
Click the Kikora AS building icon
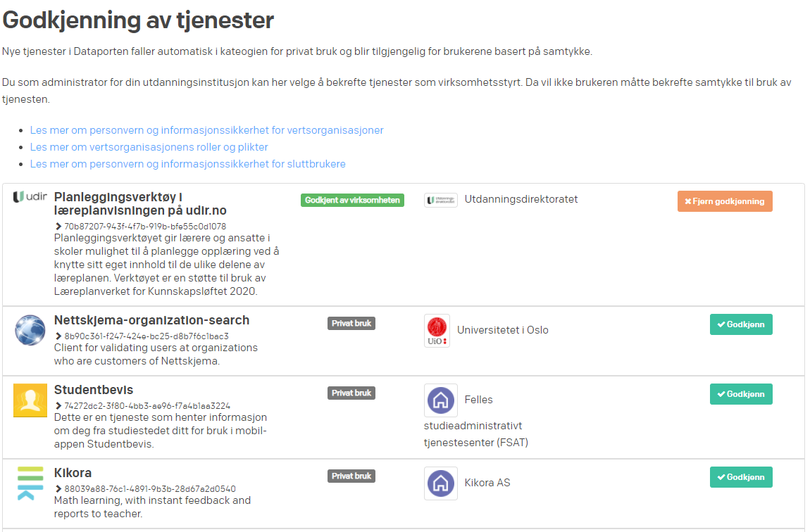(x=440, y=483)
